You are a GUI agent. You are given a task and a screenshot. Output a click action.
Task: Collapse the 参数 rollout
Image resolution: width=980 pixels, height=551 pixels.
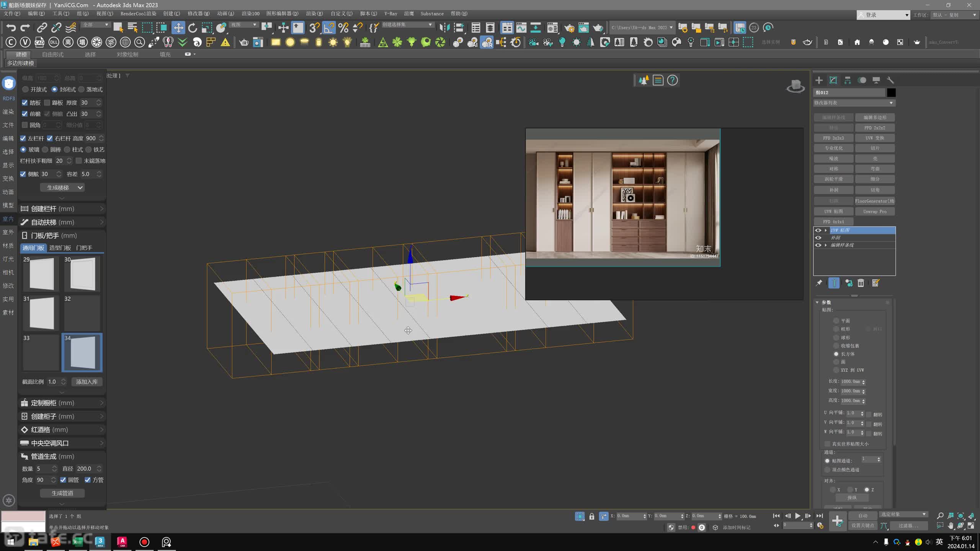coord(817,302)
